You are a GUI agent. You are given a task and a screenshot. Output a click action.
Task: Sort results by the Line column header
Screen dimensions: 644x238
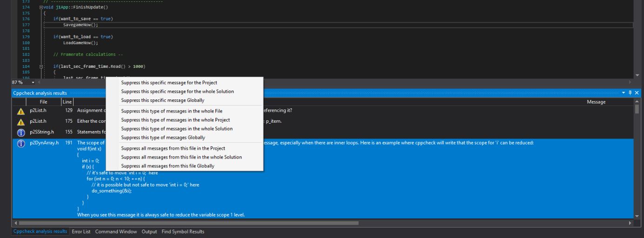coord(67,102)
